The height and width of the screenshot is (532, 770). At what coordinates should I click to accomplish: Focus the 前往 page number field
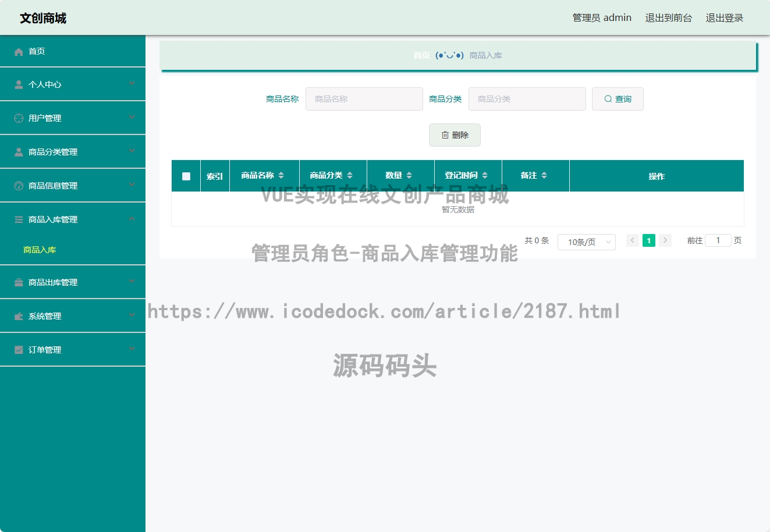(x=718, y=240)
